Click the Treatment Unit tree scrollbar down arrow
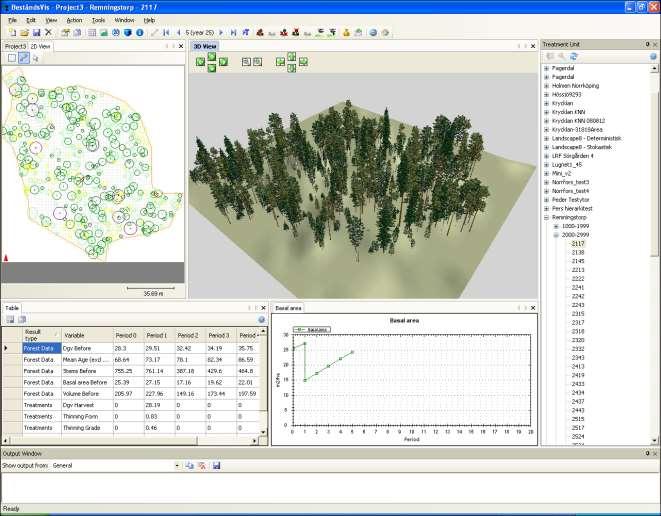 click(654, 441)
